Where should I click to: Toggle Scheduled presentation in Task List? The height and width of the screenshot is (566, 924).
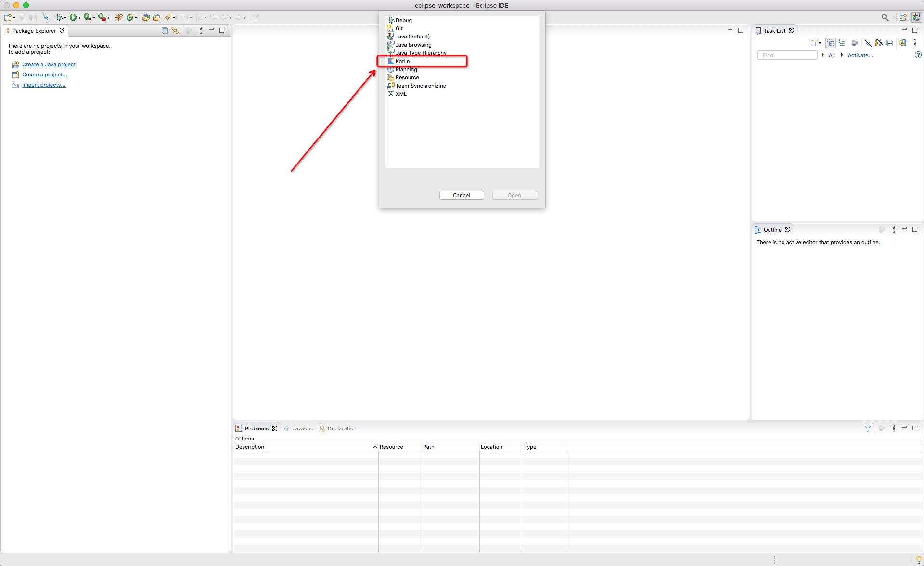click(x=841, y=43)
